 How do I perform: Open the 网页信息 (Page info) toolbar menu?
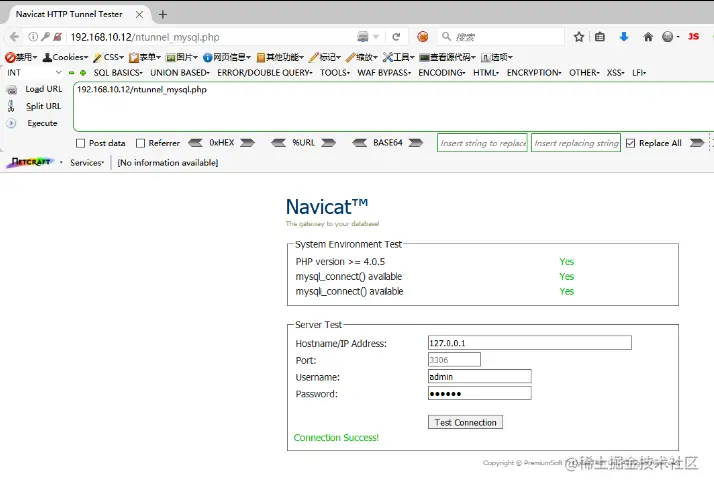(x=226, y=57)
